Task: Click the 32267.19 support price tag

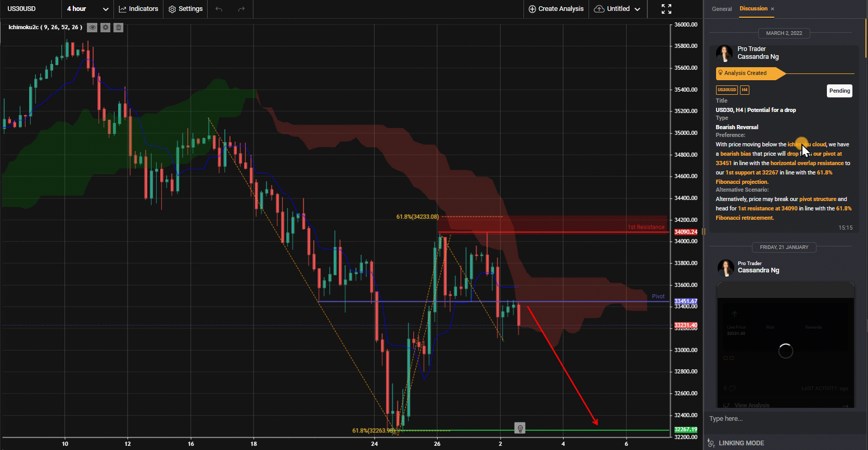Action: click(x=686, y=430)
